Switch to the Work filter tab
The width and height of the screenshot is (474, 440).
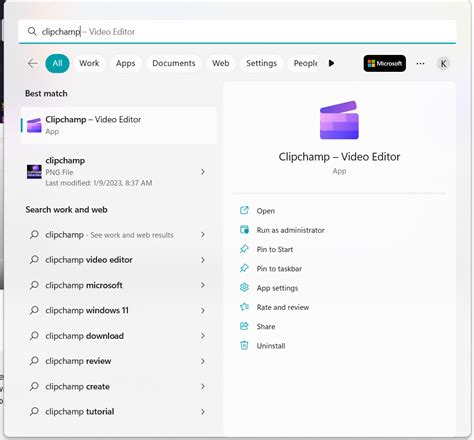pyautogui.click(x=89, y=63)
